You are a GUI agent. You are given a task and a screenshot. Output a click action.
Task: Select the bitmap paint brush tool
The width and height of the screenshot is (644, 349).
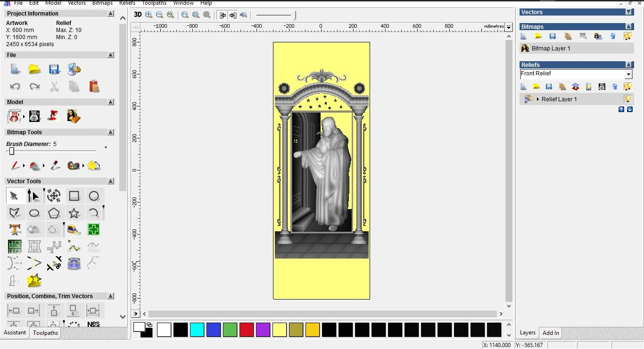click(15, 166)
